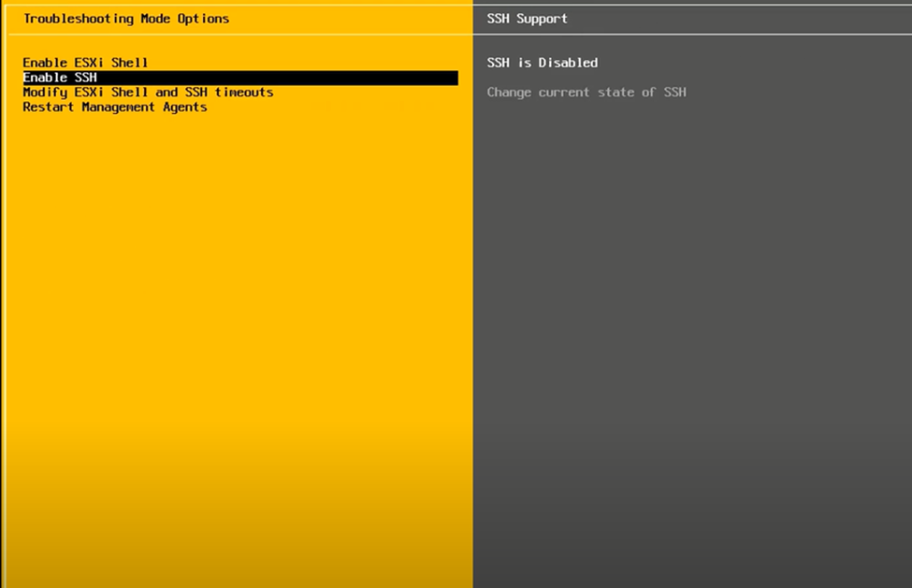The width and height of the screenshot is (912, 588).
Task: Click 'Change current state of SSH' description
Action: [x=586, y=93]
